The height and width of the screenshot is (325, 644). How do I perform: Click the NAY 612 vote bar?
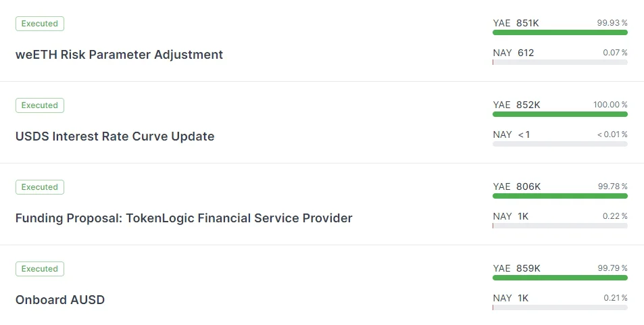click(560, 62)
